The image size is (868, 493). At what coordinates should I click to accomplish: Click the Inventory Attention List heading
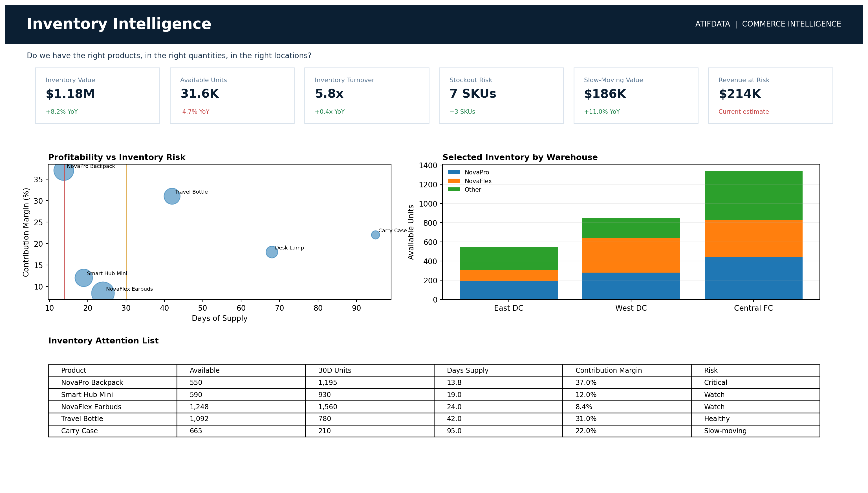[x=103, y=341]
